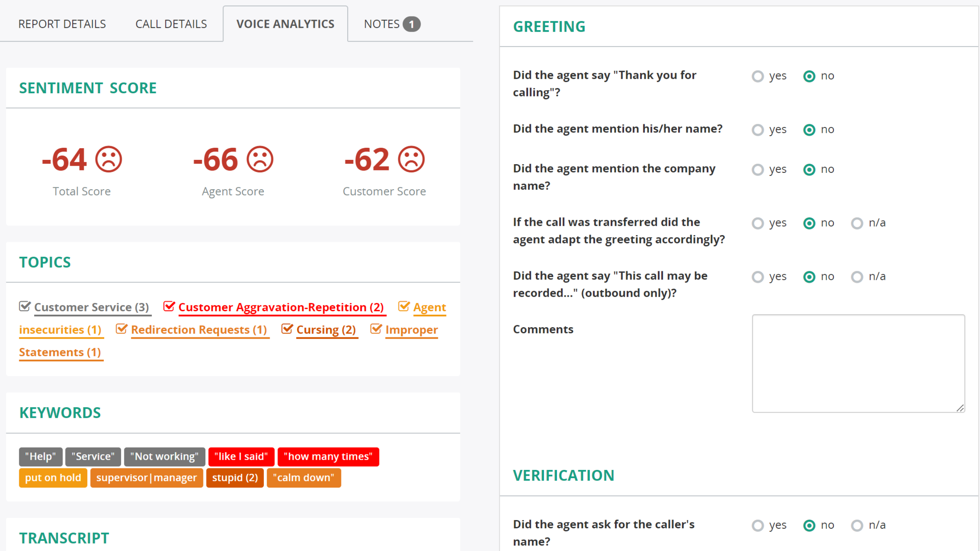Viewport: 980px width, 551px height.
Task: Click the "calm down" keyword tag
Action: click(303, 478)
